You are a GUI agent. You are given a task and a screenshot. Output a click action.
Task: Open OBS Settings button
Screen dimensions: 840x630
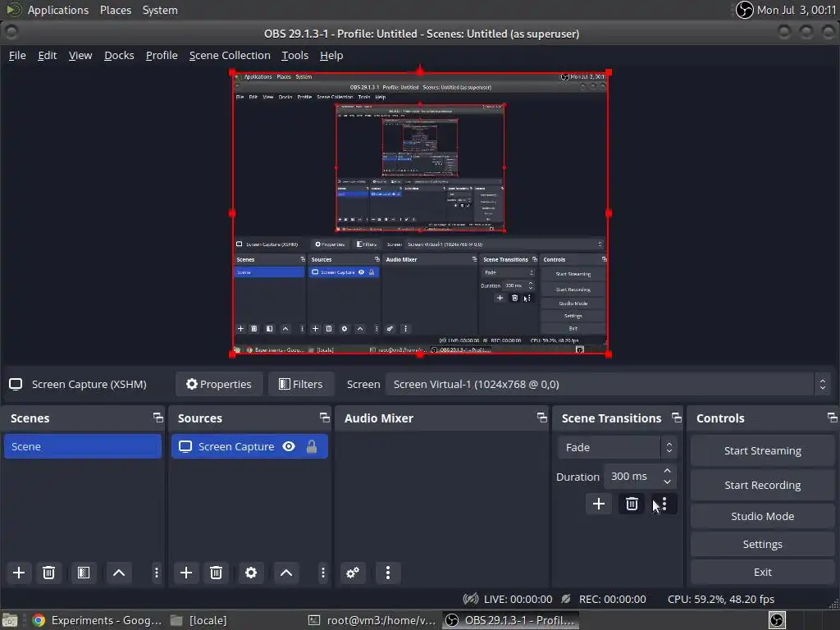pos(762,544)
